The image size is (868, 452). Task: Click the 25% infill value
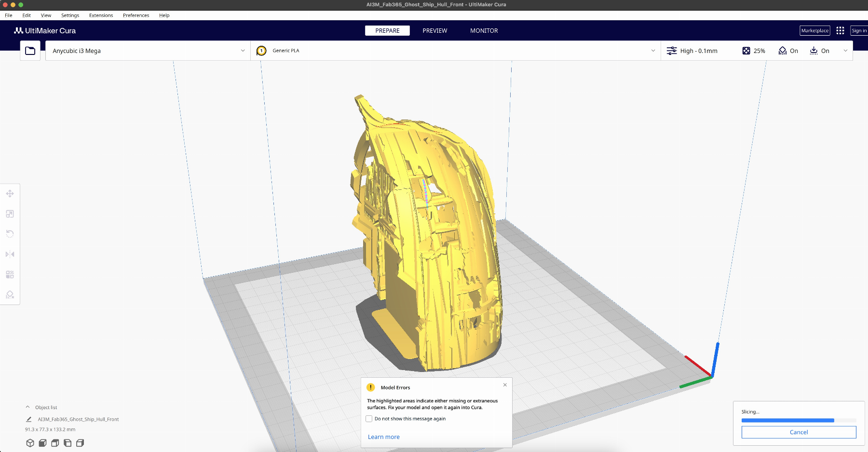tap(759, 51)
